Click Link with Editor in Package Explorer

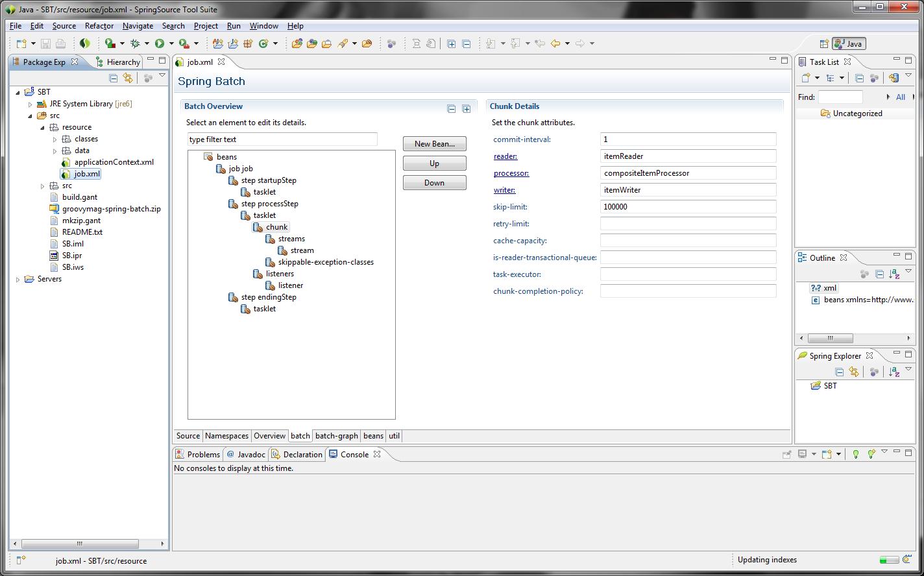click(x=128, y=78)
